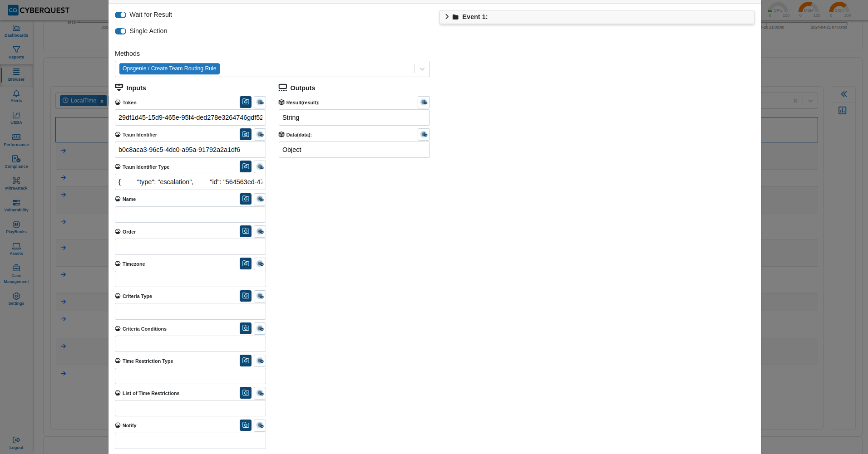868x454 pixels.
Task: Click cloud icon for Time Restriction Type
Action: tap(260, 361)
